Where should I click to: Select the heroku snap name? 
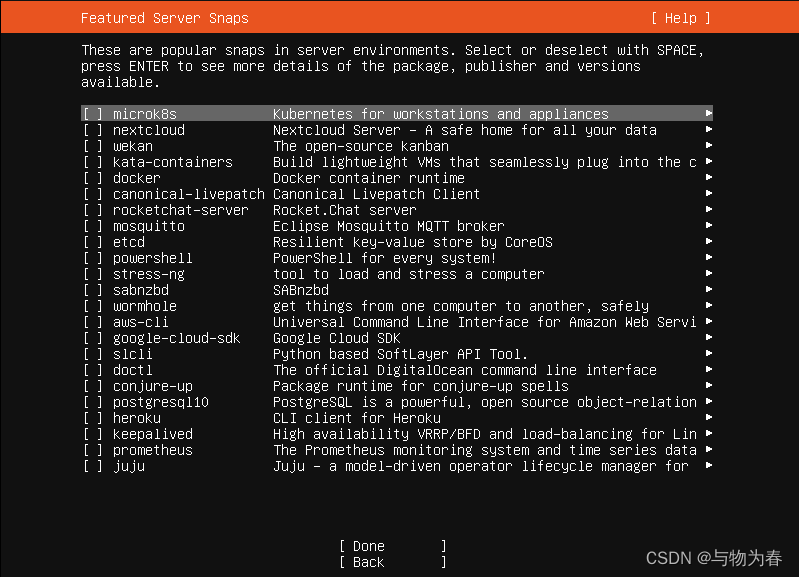pyautogui.click(x=137, y=418)
